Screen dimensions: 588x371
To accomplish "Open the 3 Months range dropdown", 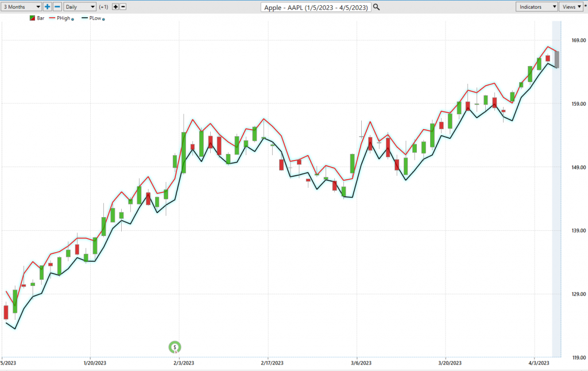I will [x=21, y=7].
